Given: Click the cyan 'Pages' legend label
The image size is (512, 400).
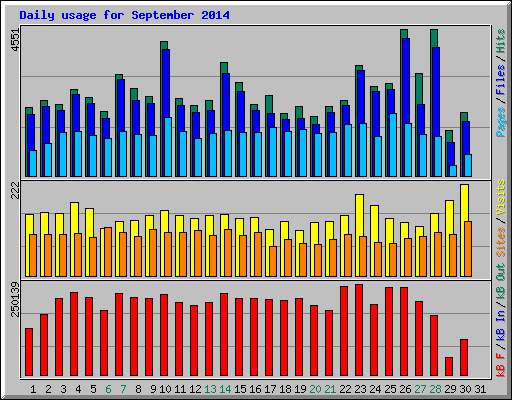Looking at the screenshot, I should click(501, 122).
